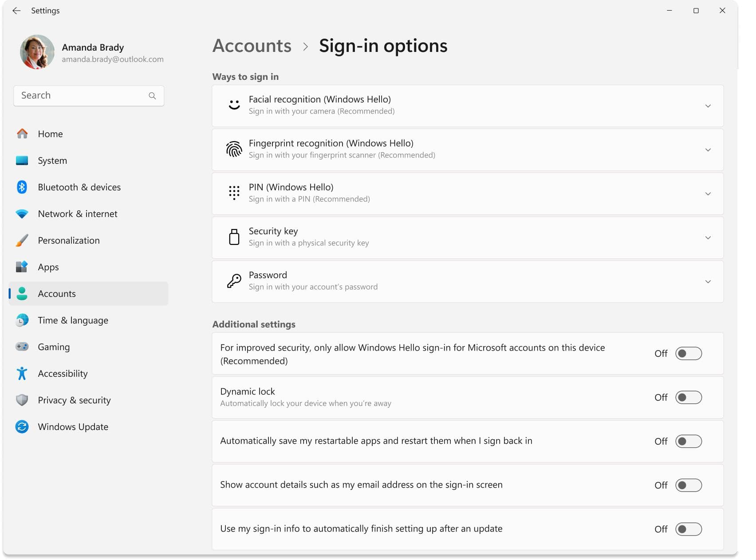Viewport: 756px width, 560px height.
Task: Click the Personalization paintbrush icon
Action: tap(22, 240)
